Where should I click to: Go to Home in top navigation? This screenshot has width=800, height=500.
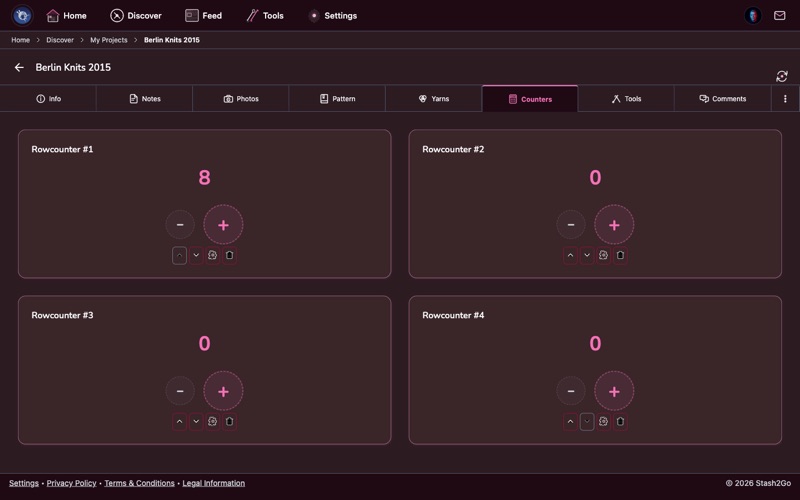click(66, 15)
